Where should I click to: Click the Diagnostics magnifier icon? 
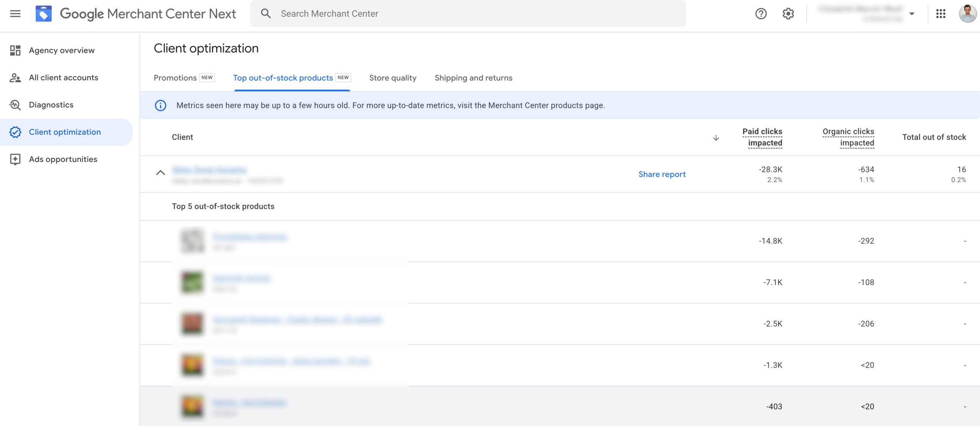[x=15, y=105]
